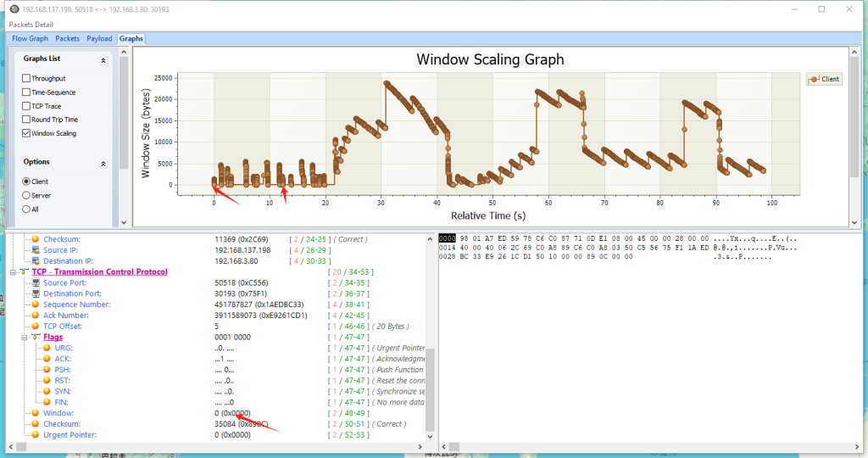Select the Sequence Number label
The height and width of the screenshot is (458, 868).
click(x=77, y=304)
